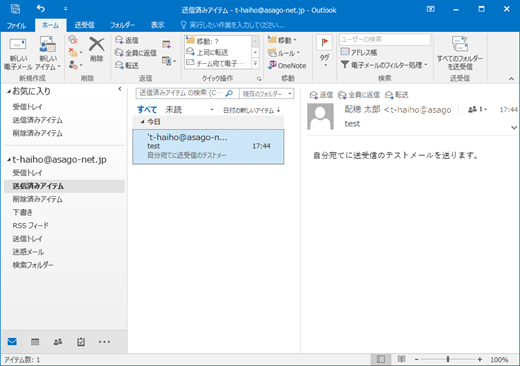Select the test message from t-haiho@asago
The width and height of the screenshot is (520, 366).
pyautogui.click(x=208, y=147)
